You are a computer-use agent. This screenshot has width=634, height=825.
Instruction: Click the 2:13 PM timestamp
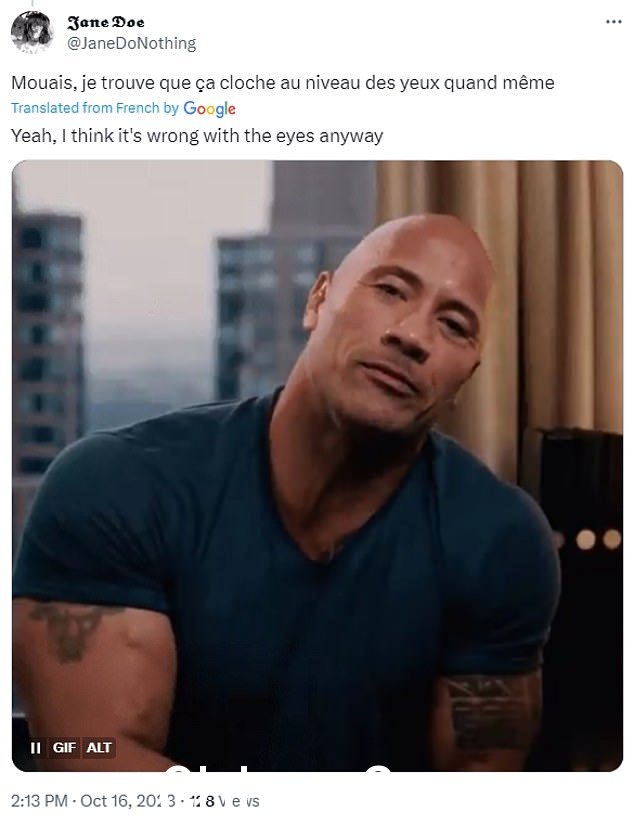click(x=39, y=801)
